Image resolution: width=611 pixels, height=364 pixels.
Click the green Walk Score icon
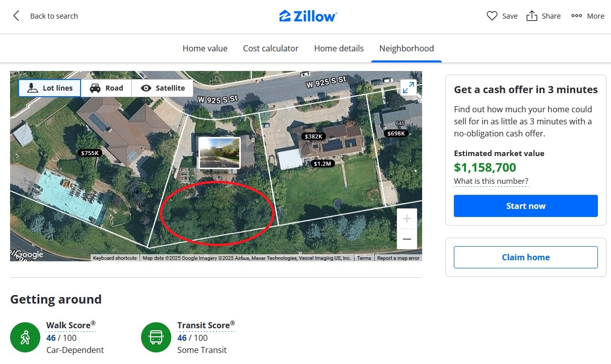pos(25,337)
